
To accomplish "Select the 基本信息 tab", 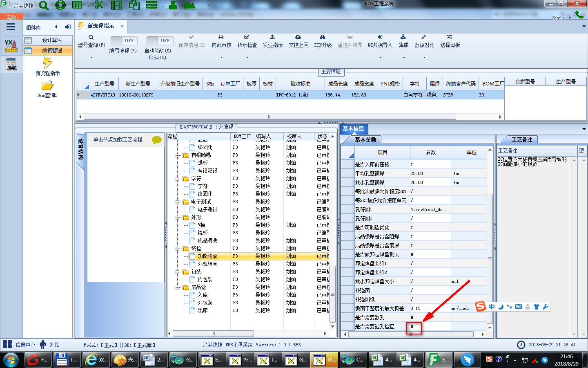I will click(x=354, y=129).
